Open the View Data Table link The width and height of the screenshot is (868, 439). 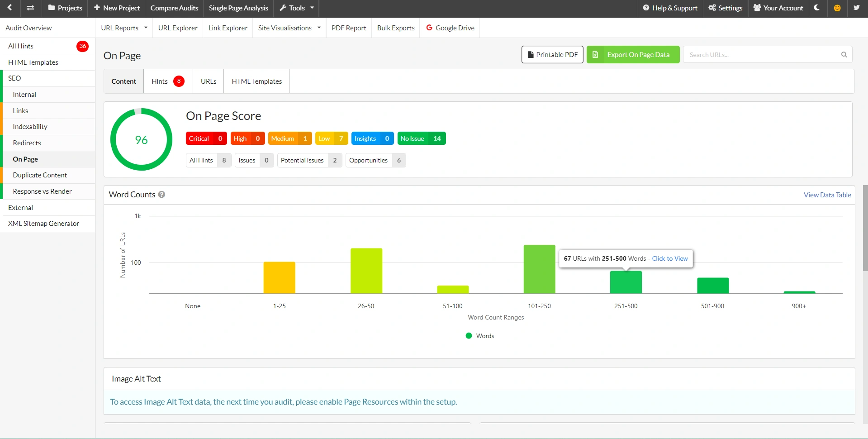click(827, 195)
